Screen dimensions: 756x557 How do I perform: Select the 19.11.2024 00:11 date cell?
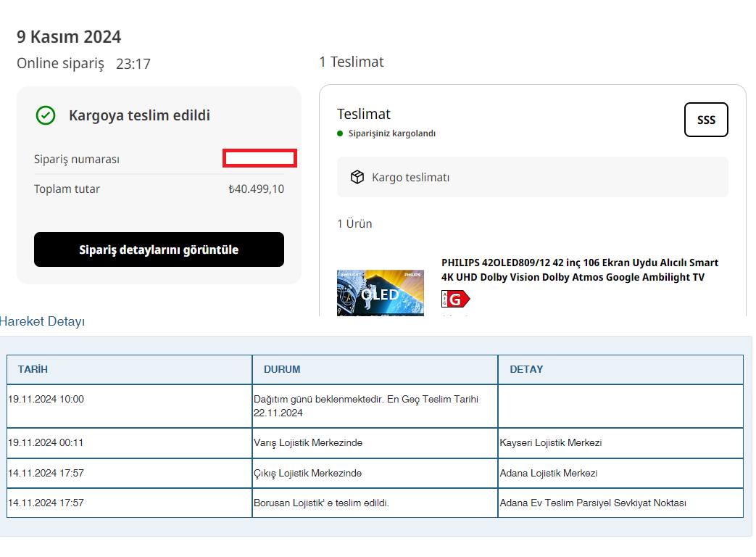tap(129, 442)
